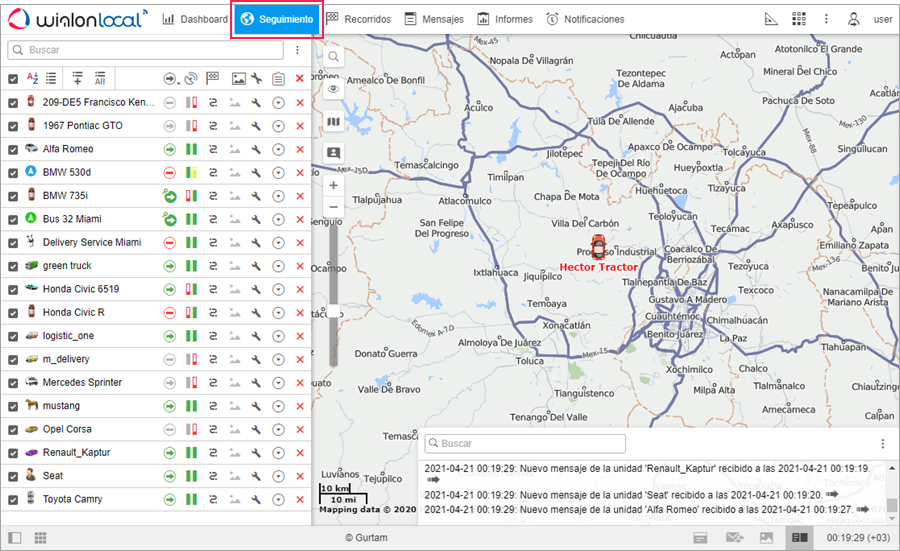The height and width of the screenshot is (551, 900).
Task: Remove BMW 530d with red X
Action: coord(299,172)
